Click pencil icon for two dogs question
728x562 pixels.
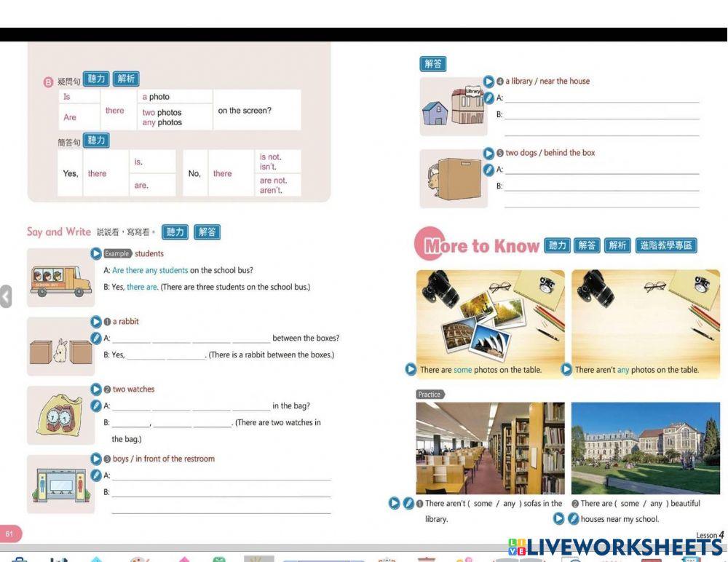[x=489, y=170]
